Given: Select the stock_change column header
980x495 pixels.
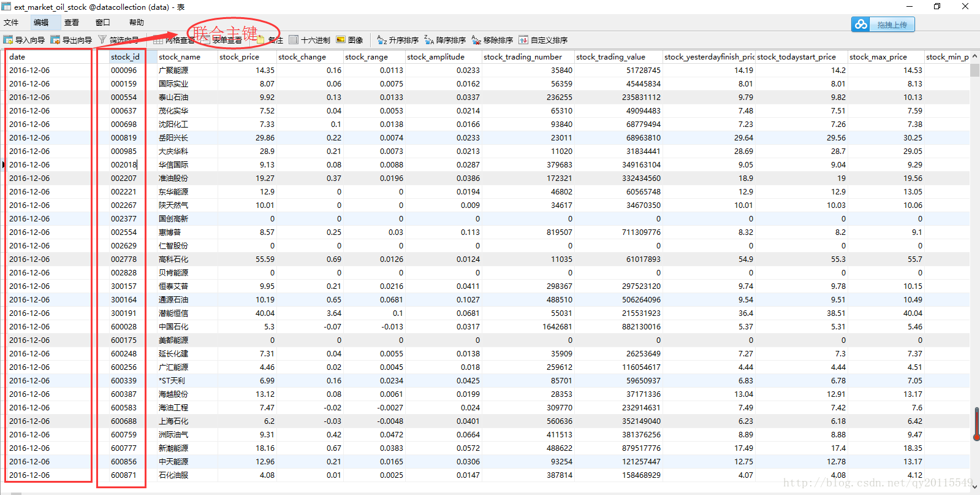Looking at the screenshot, I should (310, 56).
